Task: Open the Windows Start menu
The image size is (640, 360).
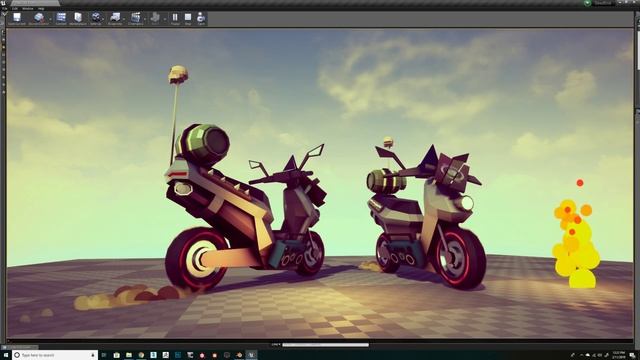Action: [x=6, y=355]
